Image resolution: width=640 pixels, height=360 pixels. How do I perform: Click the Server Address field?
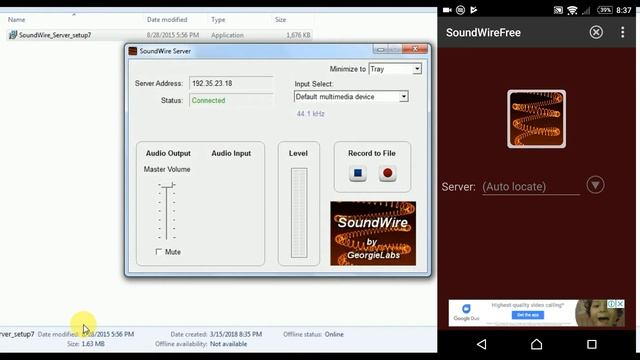coord(231,83)
